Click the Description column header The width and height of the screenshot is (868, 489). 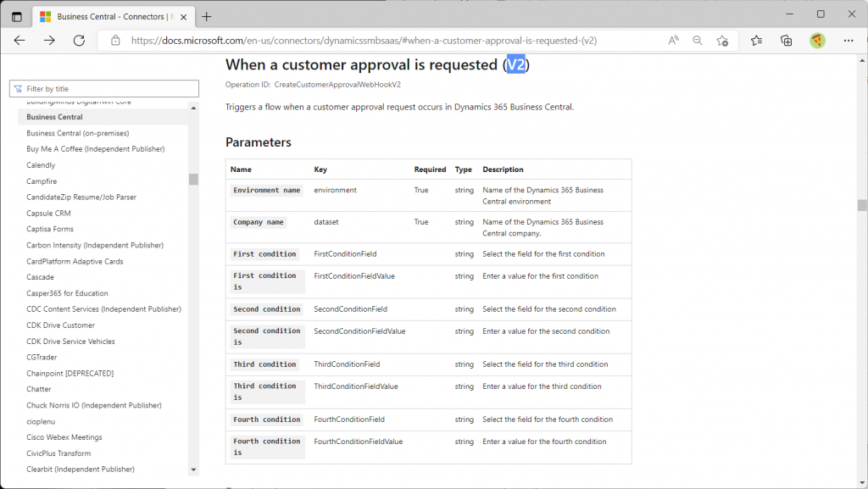pos(503,169)
